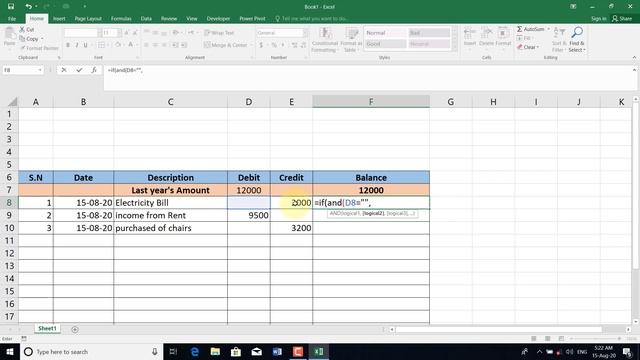Expand the Copy dropdown arrow
Screen dimensions: 640x360
click(x=42, y=39)
